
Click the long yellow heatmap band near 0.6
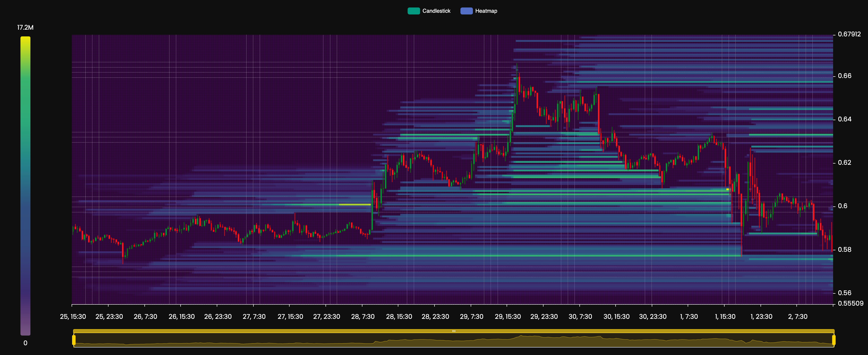tap(355, 204)
